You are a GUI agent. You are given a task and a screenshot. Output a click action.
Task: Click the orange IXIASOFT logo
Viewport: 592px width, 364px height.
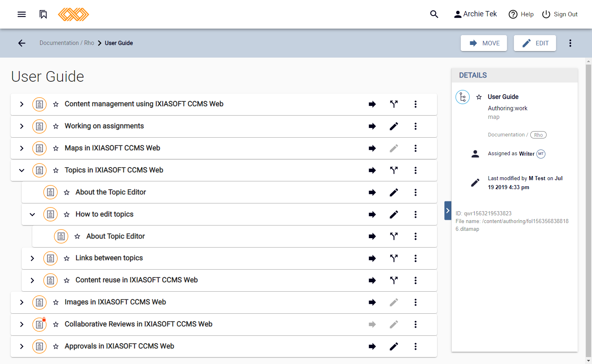[x=74, y=14]
